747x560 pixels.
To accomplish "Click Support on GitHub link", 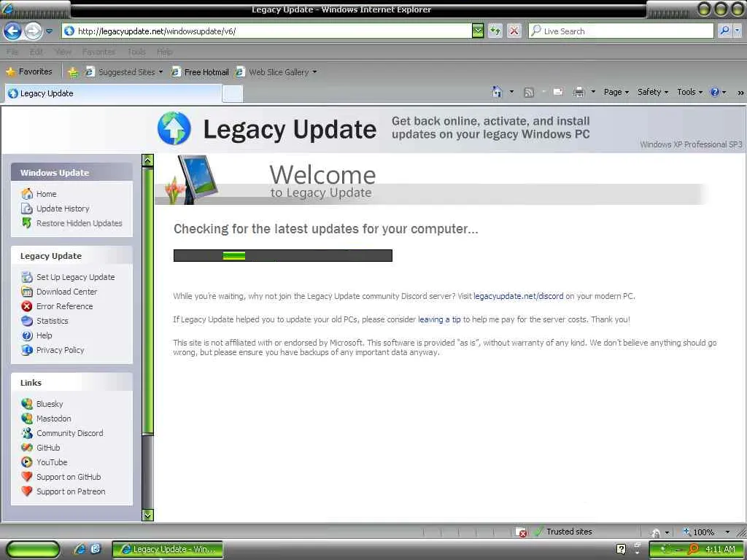I will click(69, 477).
